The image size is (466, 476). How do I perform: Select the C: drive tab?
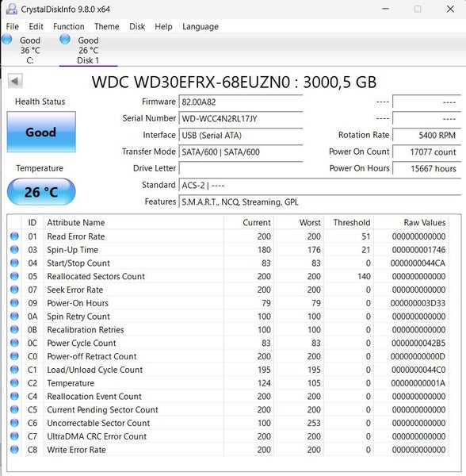click(x=30, y=51)
